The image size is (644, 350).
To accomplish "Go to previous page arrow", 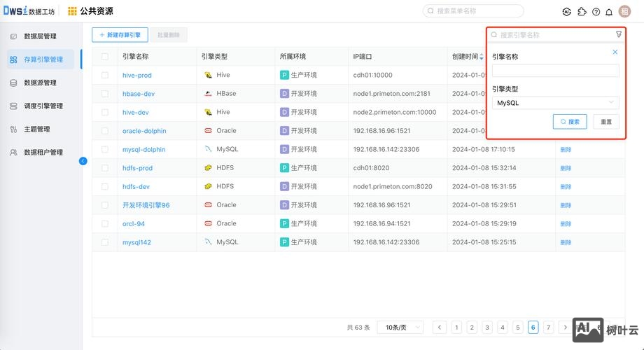I will [440, 327].
